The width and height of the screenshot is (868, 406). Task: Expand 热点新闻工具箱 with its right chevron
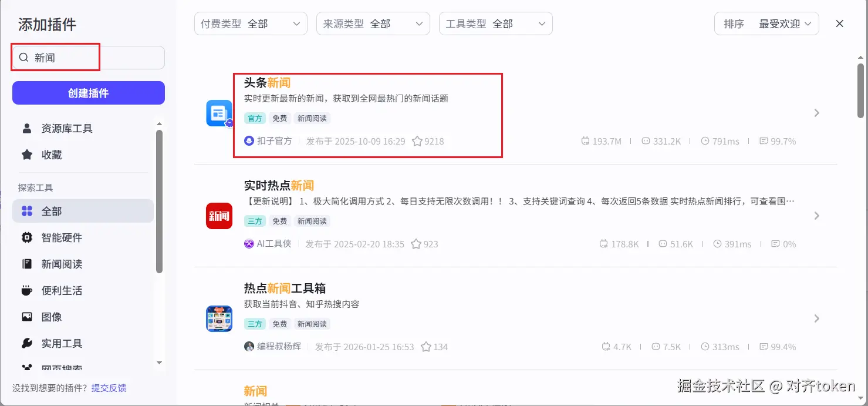817,318
